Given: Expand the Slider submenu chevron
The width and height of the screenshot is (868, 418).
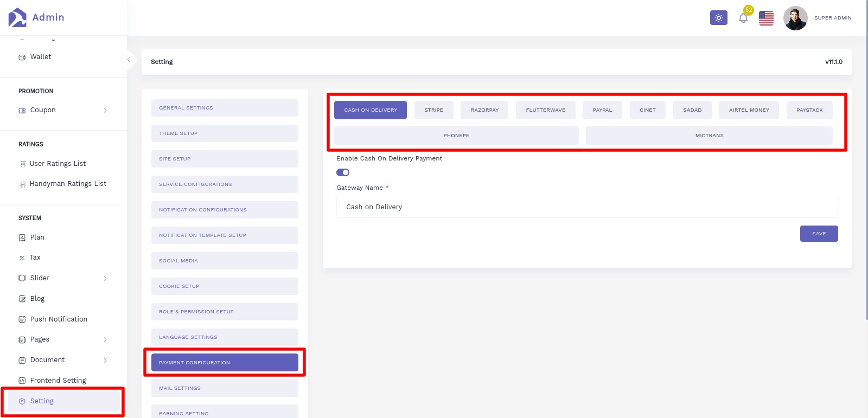Looking at the screenshot, I should (x=105, y=279).
